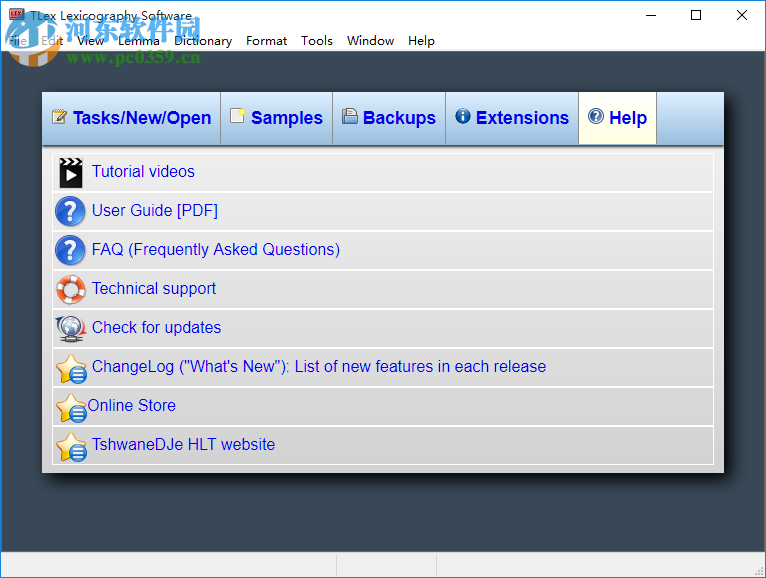Open the Tools menu
This screenshot has height=578, width=766.
pos(317,41)
